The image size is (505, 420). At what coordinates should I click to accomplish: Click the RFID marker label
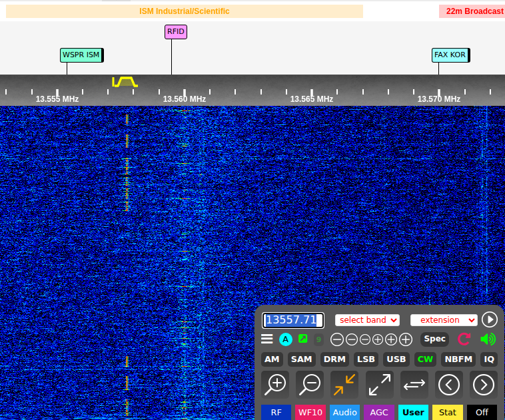(176, 31)
